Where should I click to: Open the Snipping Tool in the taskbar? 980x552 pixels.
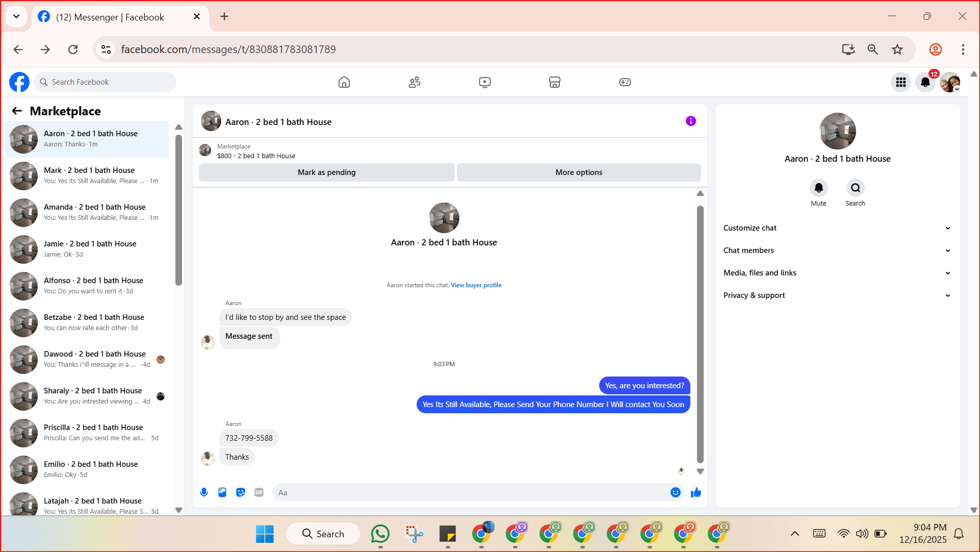(414, 534)
